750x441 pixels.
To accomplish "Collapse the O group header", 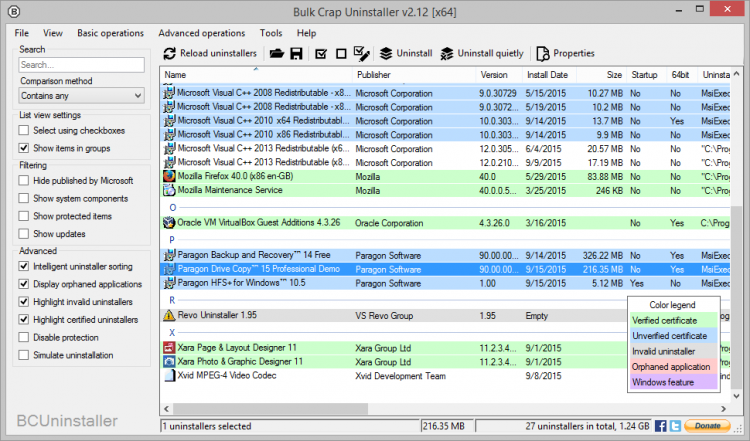I will pyautogui.click(x=173, y=208).
